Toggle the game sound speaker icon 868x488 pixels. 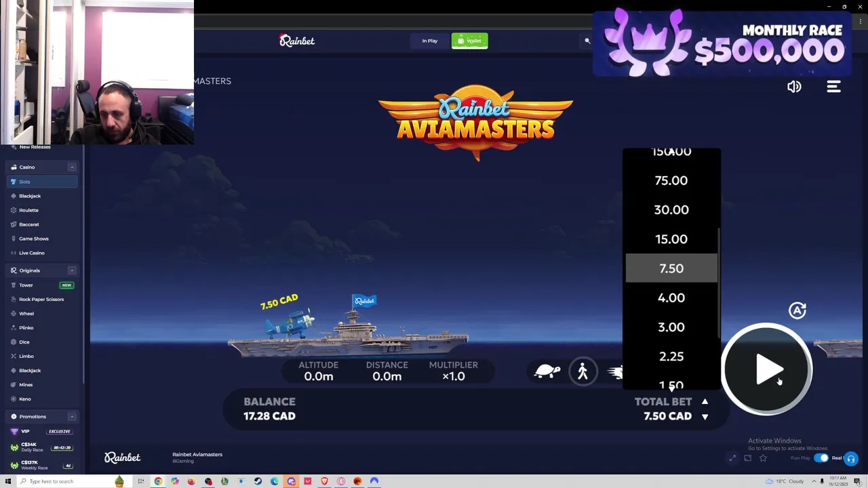pyautogui.click(x=794, y=87)
